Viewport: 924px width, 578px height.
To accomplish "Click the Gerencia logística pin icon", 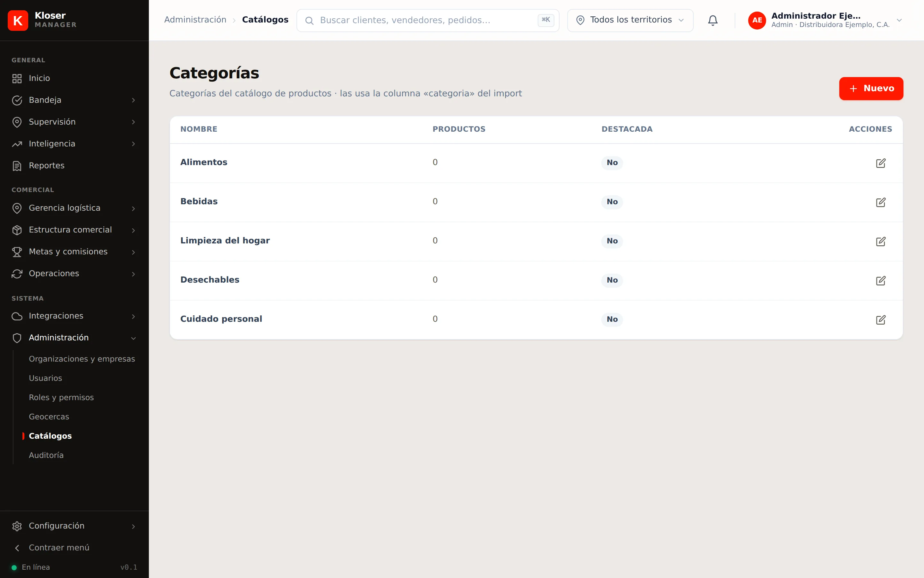I will (x=17, y=208).
